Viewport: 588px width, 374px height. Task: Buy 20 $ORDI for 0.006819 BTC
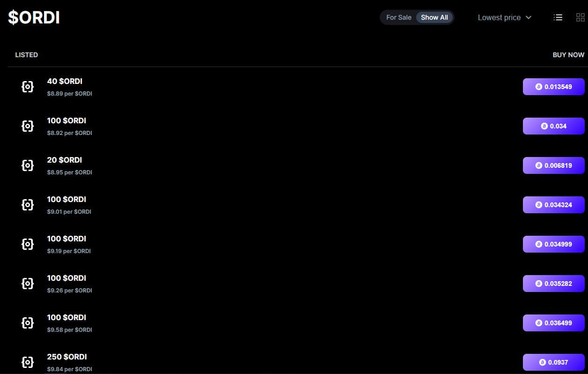[553, 165]
